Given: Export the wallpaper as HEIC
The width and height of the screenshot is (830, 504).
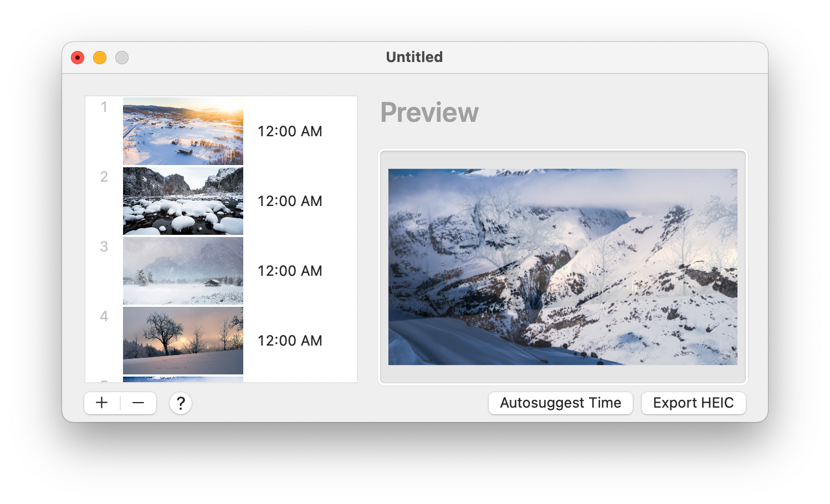Looking at the screenshot, I should tap(693, 403).
